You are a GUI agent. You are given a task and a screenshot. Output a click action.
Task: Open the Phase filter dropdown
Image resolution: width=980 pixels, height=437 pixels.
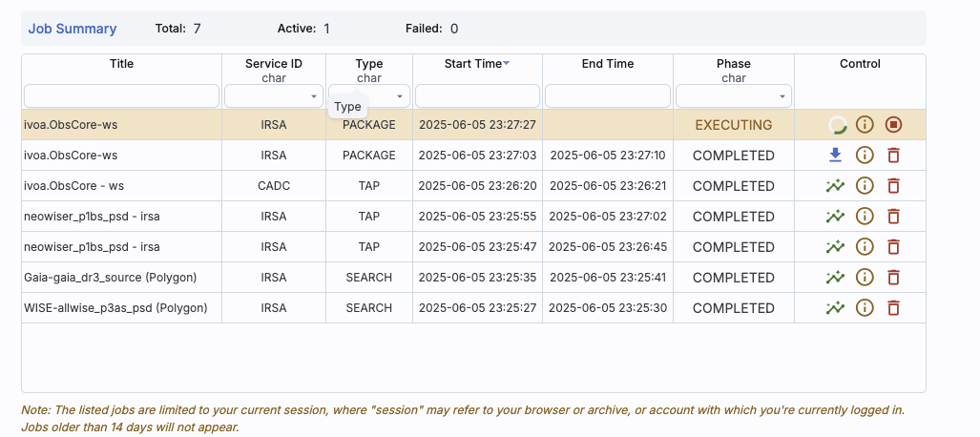coord(733,96)
